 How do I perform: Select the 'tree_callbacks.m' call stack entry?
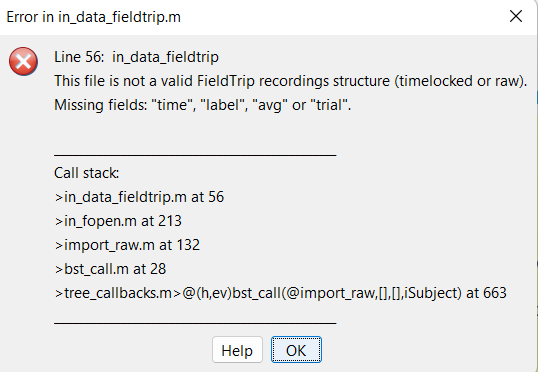(280, 293)
